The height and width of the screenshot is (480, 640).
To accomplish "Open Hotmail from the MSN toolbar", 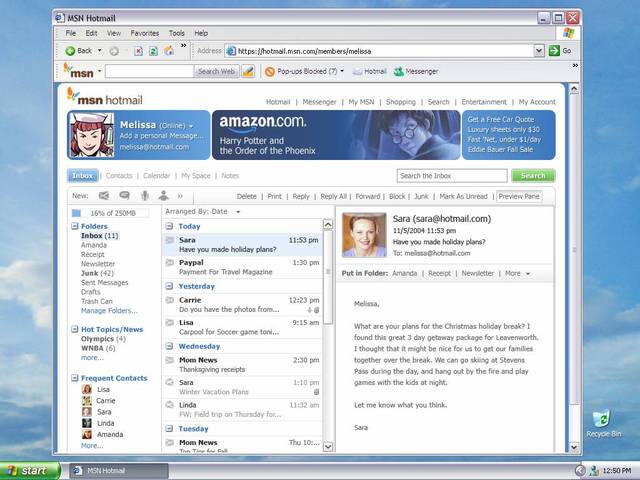I will pos(369,71).
